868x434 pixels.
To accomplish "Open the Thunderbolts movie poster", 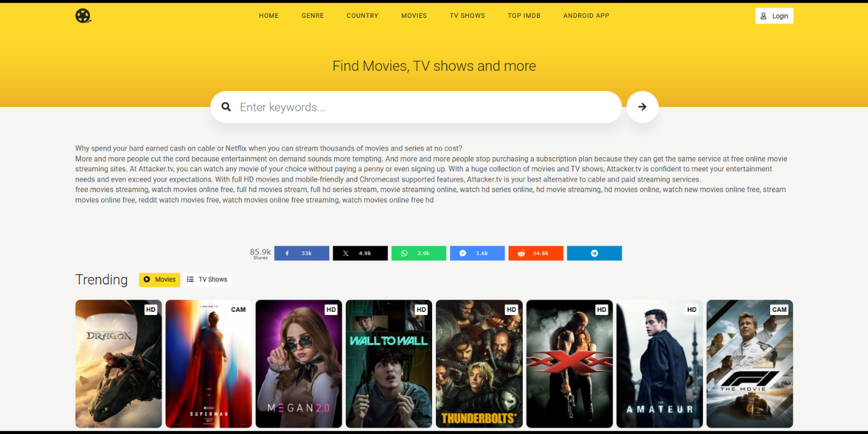I will coord(479,364).
